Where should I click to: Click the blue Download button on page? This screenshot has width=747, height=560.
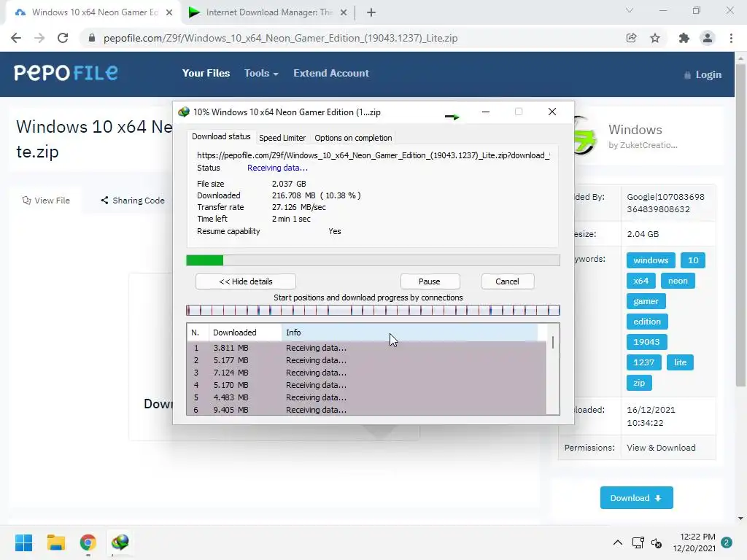tap(636, 497)
